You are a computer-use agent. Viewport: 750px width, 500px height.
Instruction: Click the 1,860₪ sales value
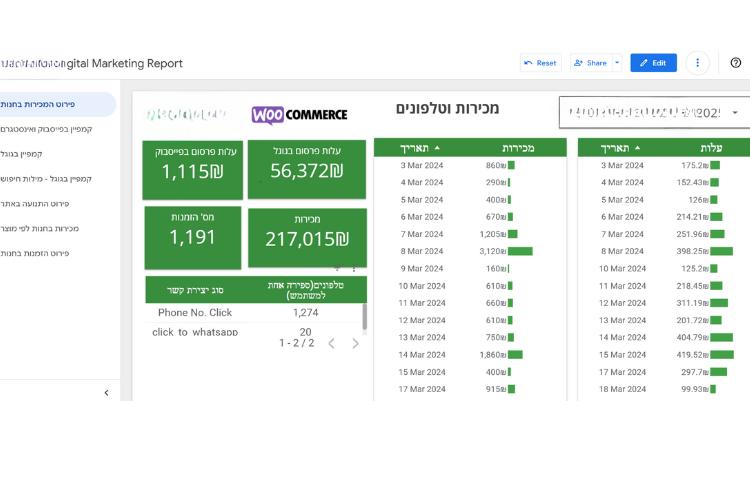click(493, 355)
